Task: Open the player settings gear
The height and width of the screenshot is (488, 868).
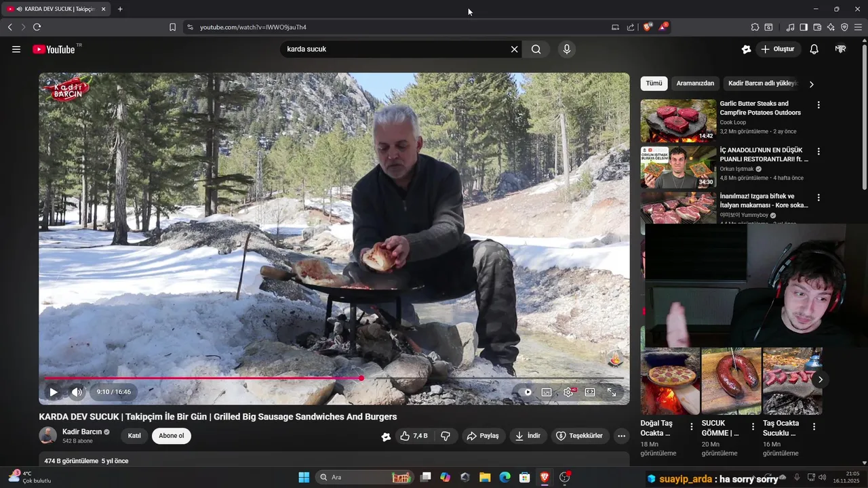Action: [568, 392]
